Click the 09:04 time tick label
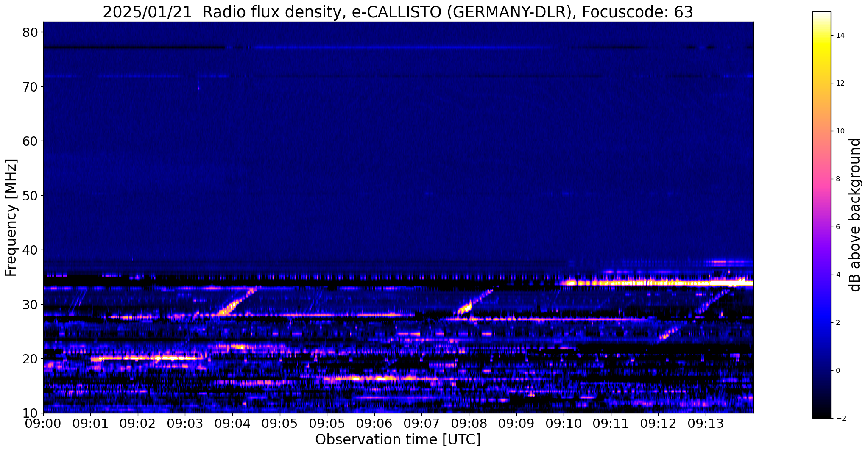 [x=232, y=424]
